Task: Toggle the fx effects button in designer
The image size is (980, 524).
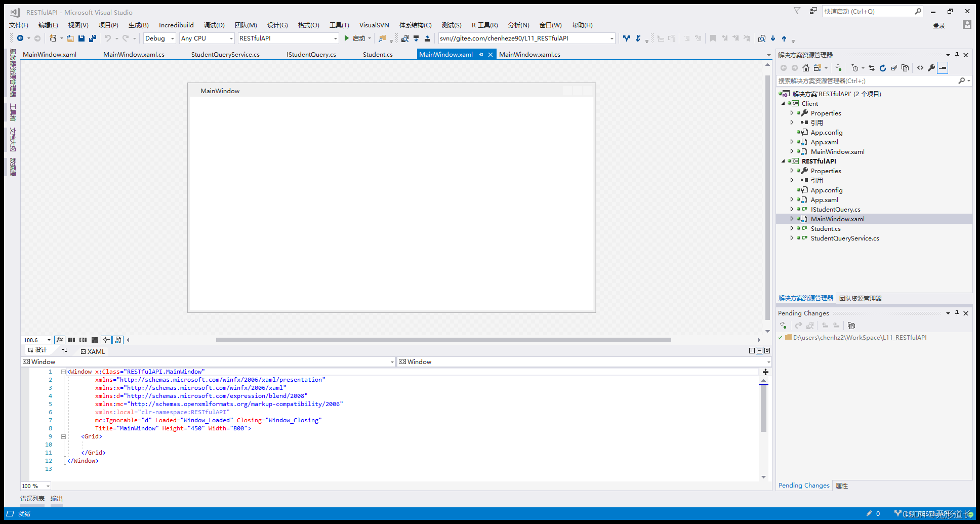Action: point(60,340)
